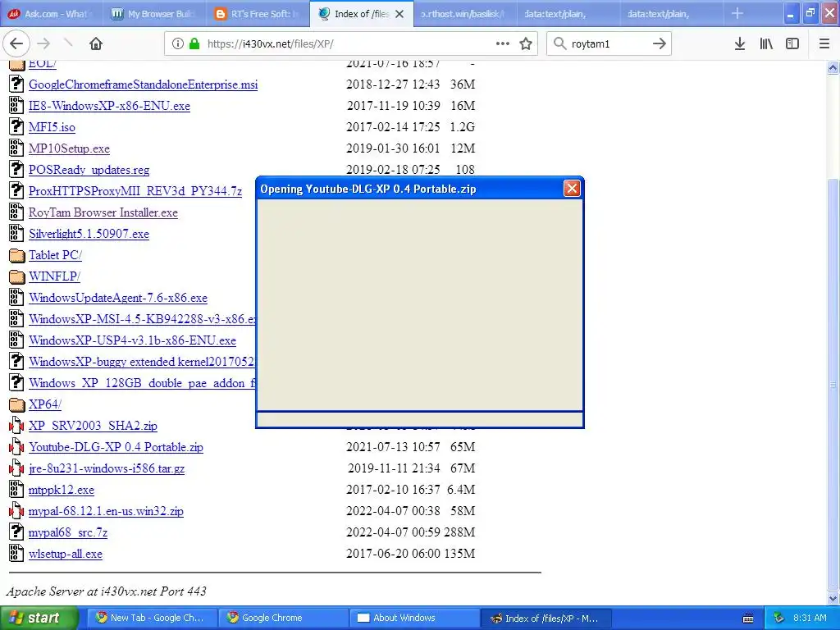Go back to the previous page
This screenshot has width=840, height=630.
tap(16, 43)
